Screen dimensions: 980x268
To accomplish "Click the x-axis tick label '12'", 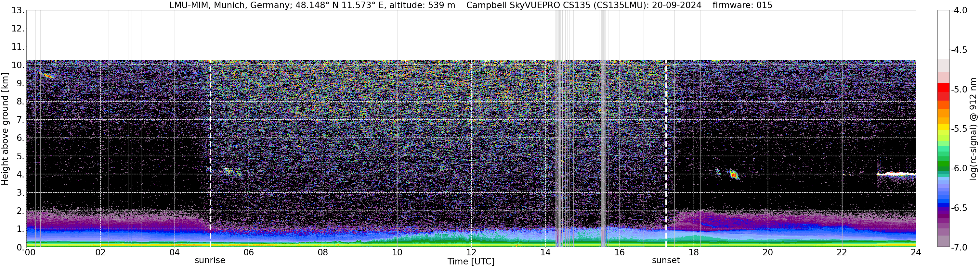I will (471, 252).
